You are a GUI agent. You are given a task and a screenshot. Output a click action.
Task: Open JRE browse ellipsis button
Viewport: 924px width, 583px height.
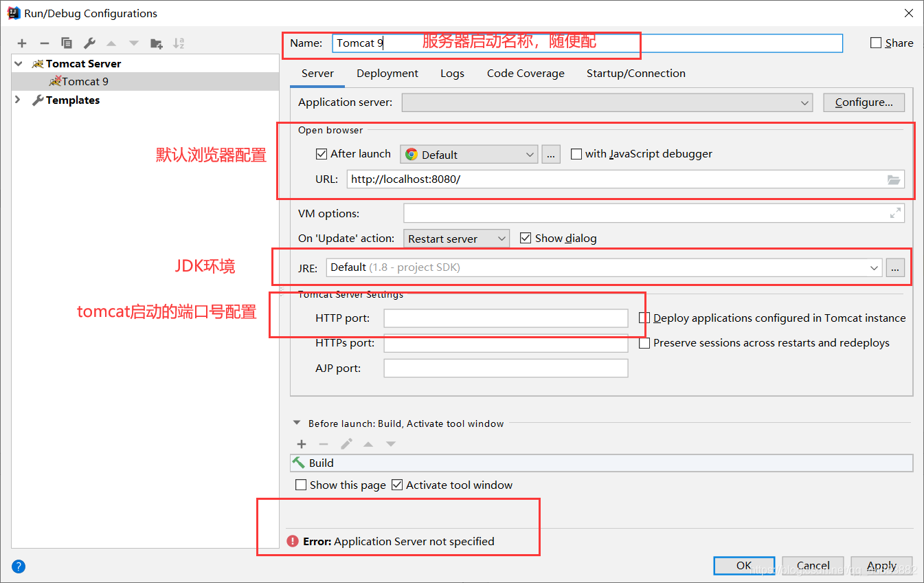(x=895, y=267)
